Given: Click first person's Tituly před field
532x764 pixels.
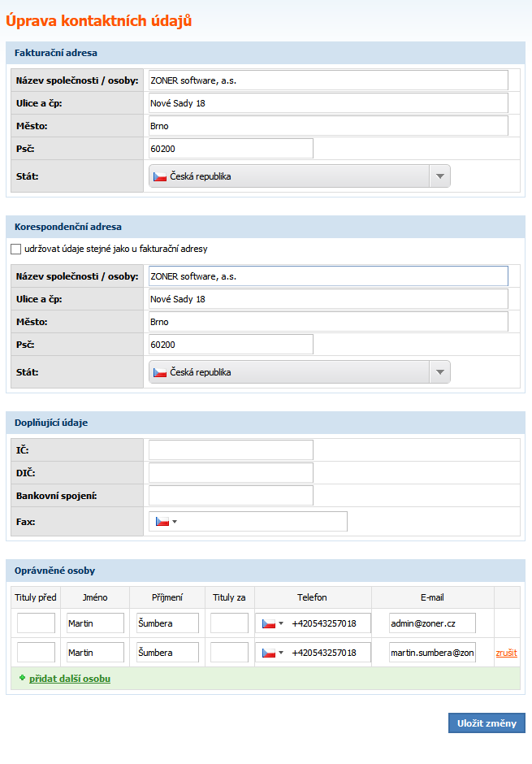Looking at the screenshot, I should [36, 623].
